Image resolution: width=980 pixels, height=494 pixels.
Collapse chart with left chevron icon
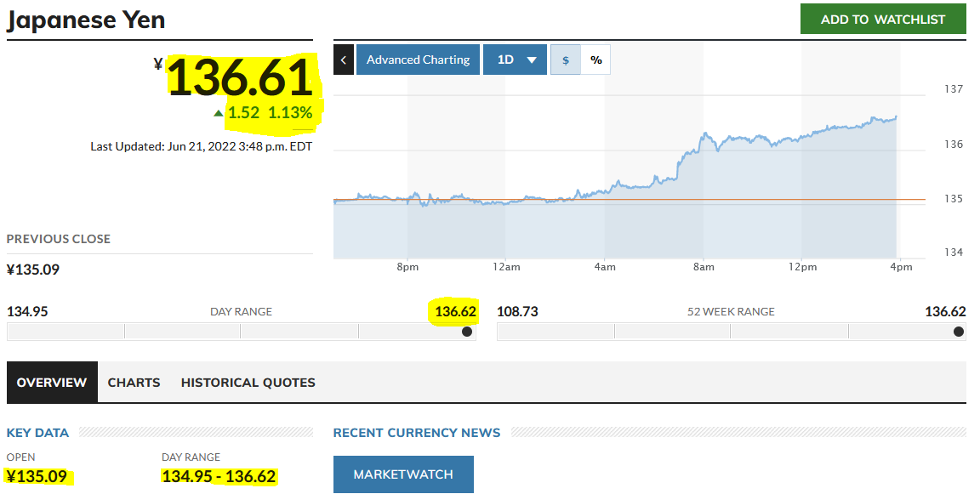(x=343, y=60)
